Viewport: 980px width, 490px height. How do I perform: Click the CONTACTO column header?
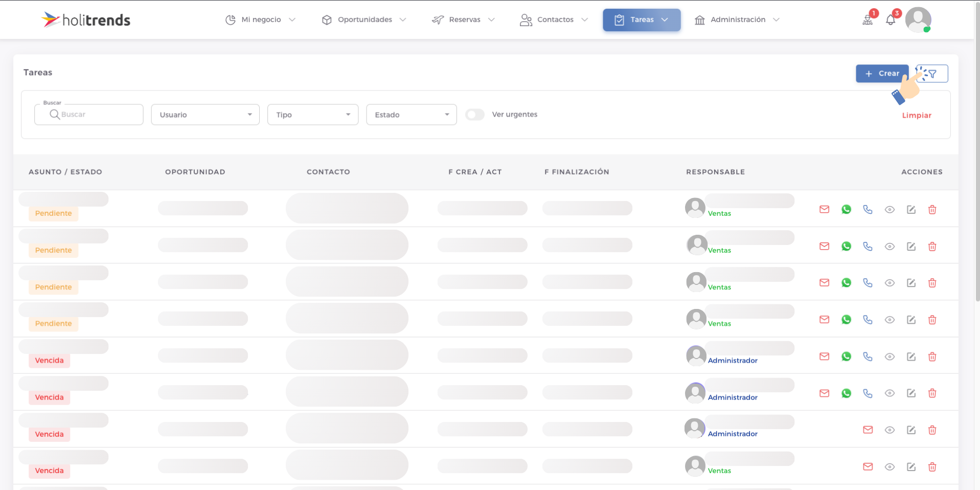328,172
